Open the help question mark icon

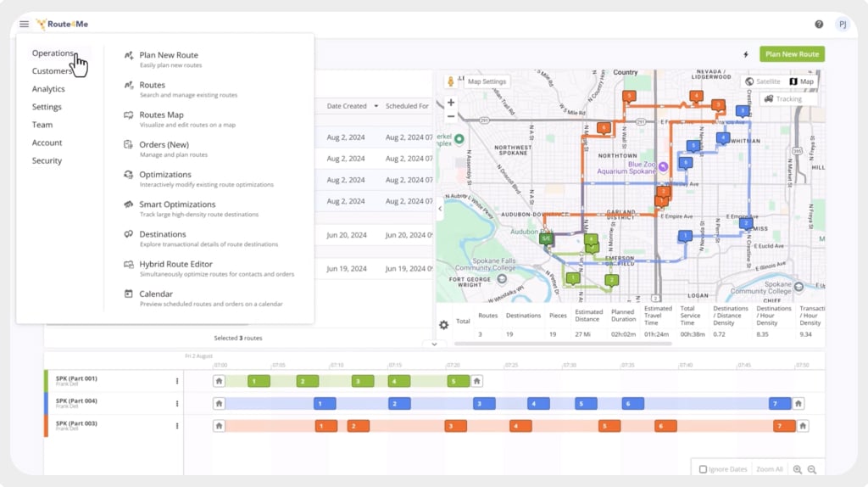click(x=819, y=24)
